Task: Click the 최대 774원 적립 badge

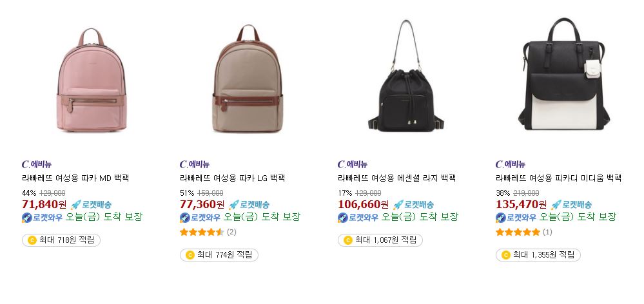Action: tap(219, 255)
